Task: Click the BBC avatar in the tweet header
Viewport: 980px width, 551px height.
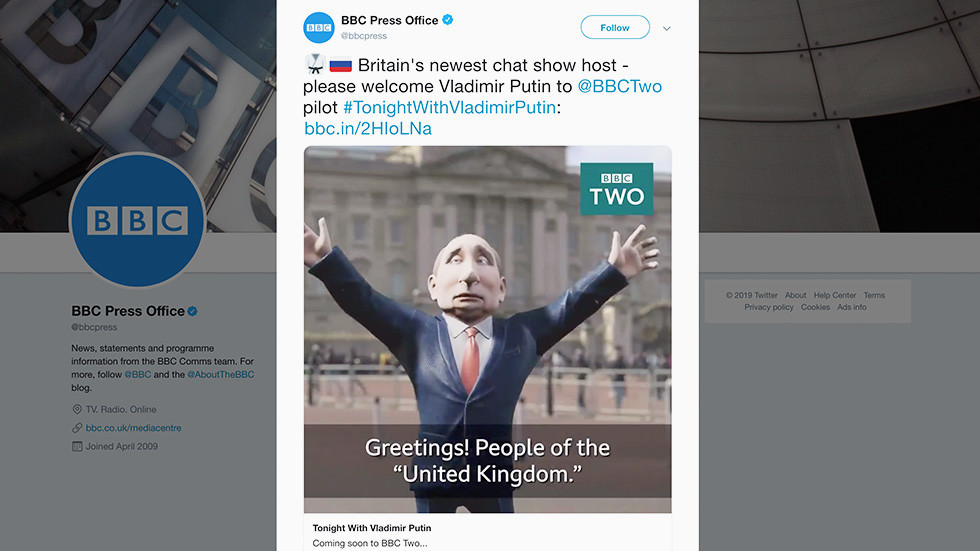Action: tap(319, 27)
